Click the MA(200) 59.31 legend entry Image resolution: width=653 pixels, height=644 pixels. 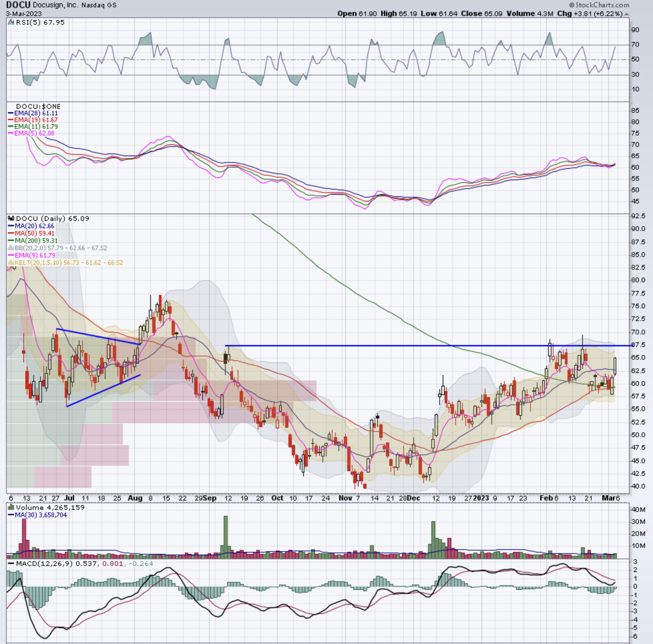pos(36,241)
